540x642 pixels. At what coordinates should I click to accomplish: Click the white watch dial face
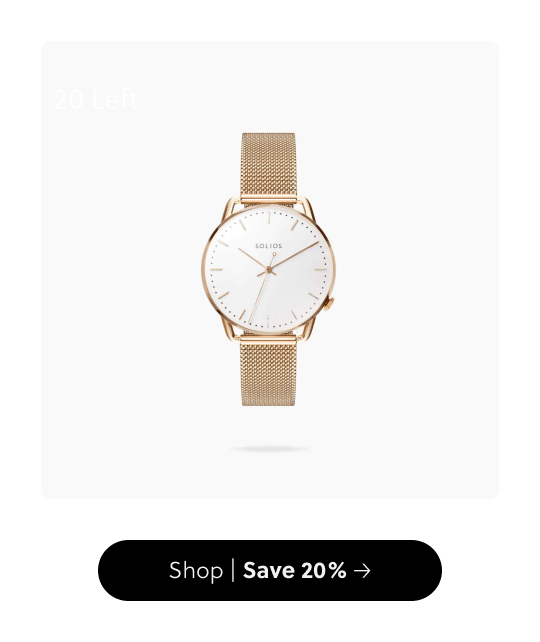click(x=269, y=269)
